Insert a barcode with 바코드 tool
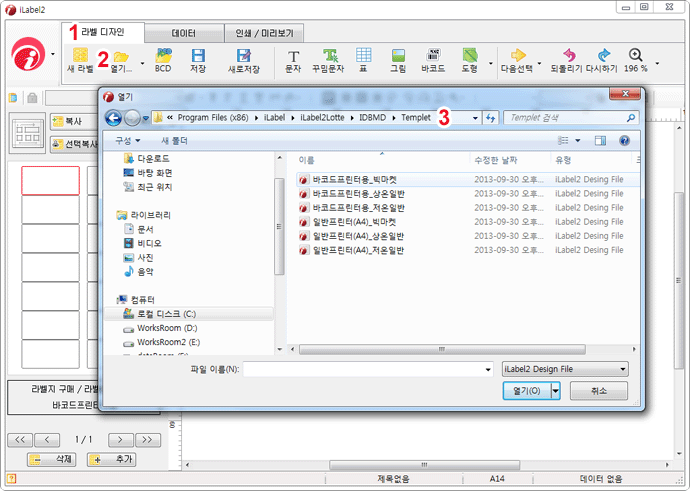This screenshot has height=491, width=690. tap(433, 60)
